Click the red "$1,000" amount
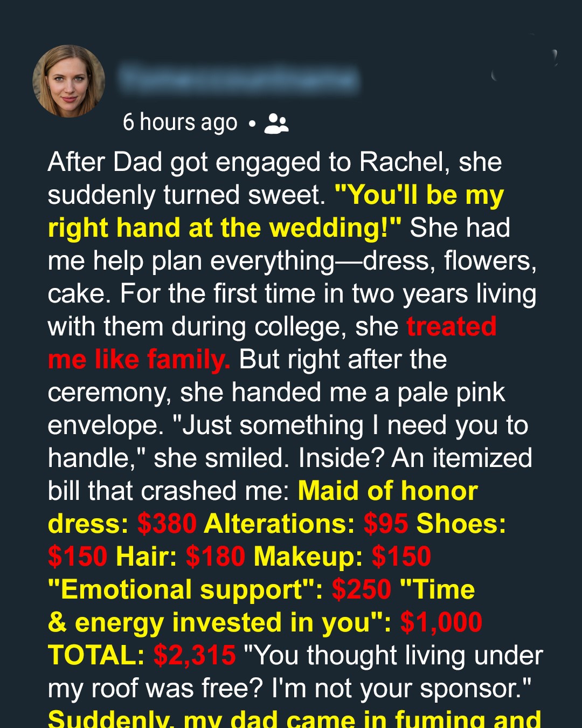582x728 pixels. point(441,623)
